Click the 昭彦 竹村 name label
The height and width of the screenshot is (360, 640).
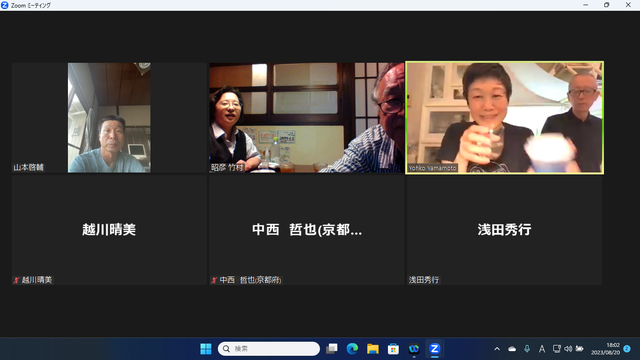point(227,167)
